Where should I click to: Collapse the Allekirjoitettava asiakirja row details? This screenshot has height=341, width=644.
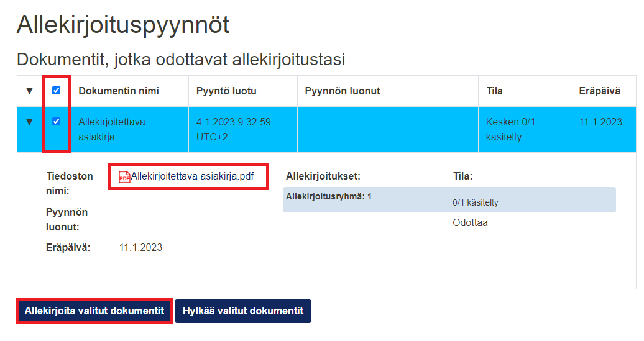coord(29,122)
